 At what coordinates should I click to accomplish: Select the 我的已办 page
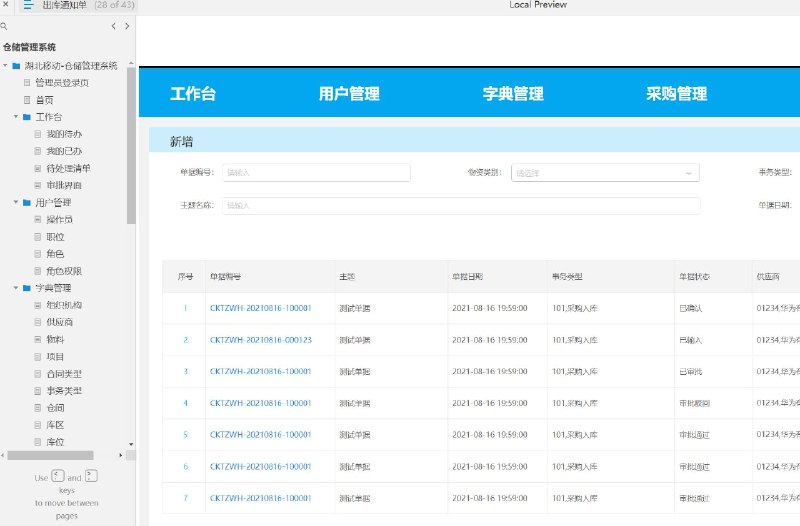pyautogui.click(x=64, y=151)
